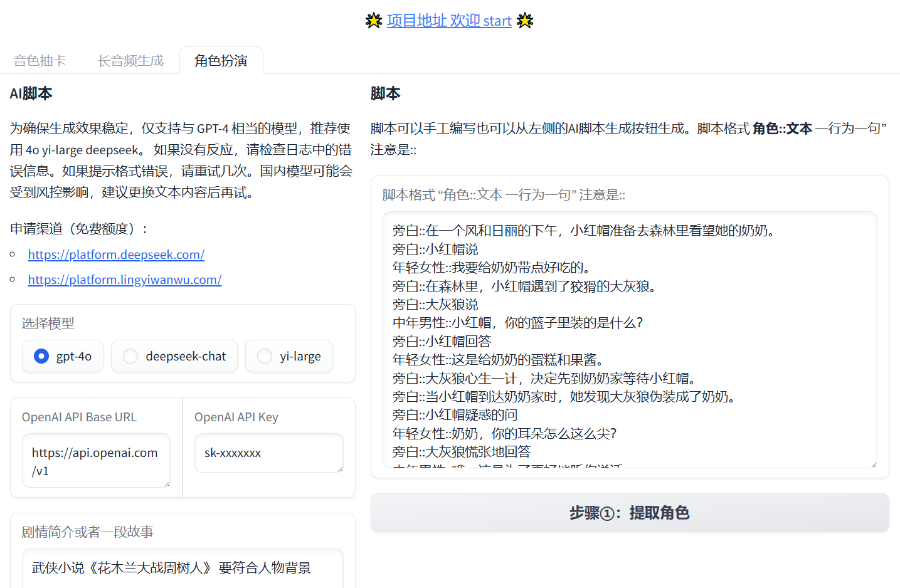Click the resize grip of the Base URL box
900x588 pixels.
(168, 483)
